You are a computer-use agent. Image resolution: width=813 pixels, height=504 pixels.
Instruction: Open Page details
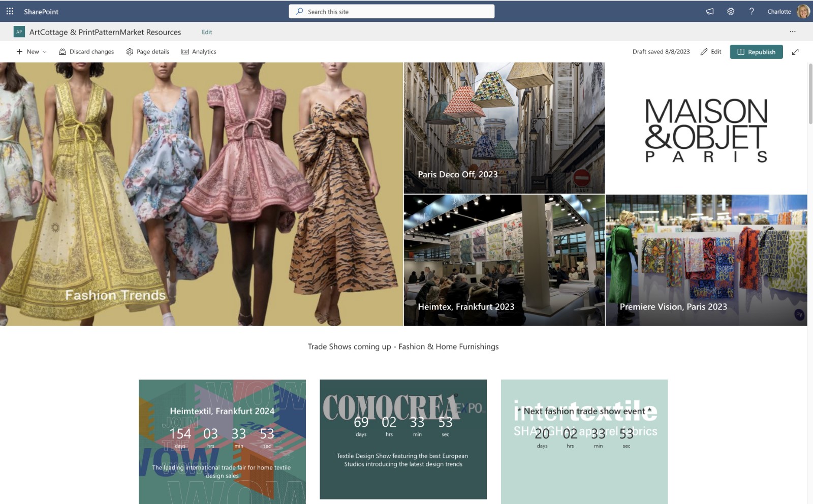click(148, 52)
